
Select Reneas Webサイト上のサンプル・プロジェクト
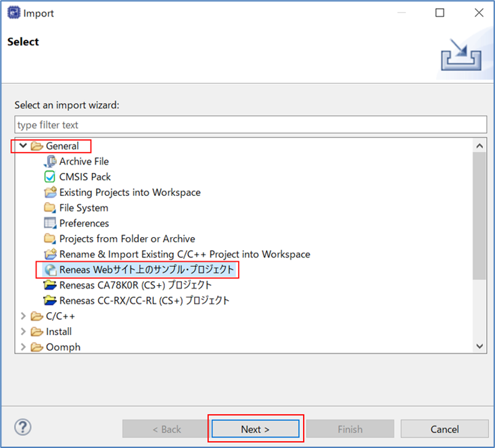(x=147, y=270)
